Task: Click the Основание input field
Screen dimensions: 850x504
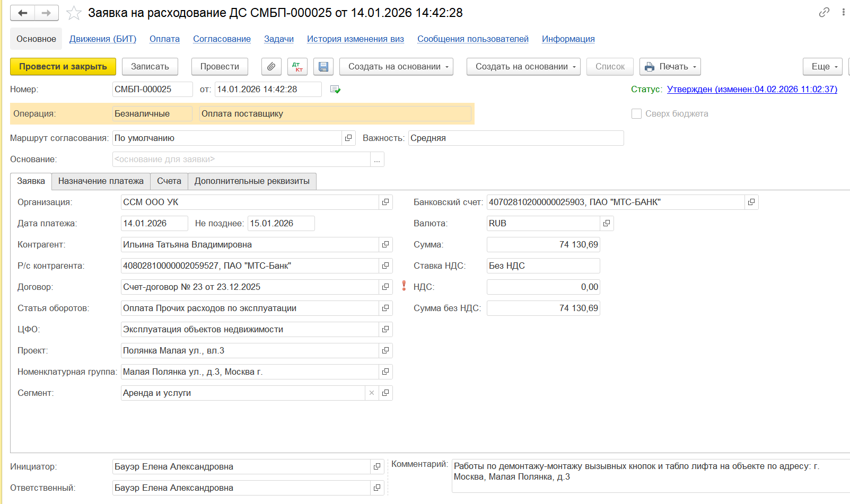Action: pos(241,160)
